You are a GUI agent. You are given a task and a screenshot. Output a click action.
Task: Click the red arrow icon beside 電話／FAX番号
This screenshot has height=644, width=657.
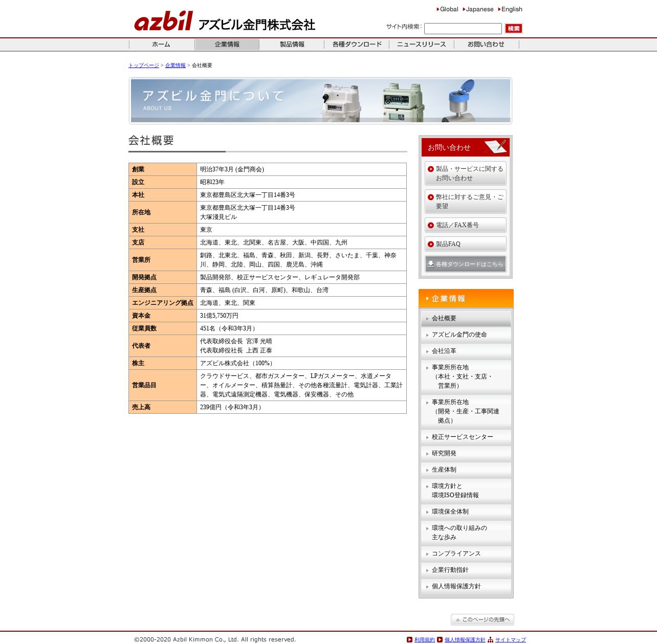click(431, 225)
